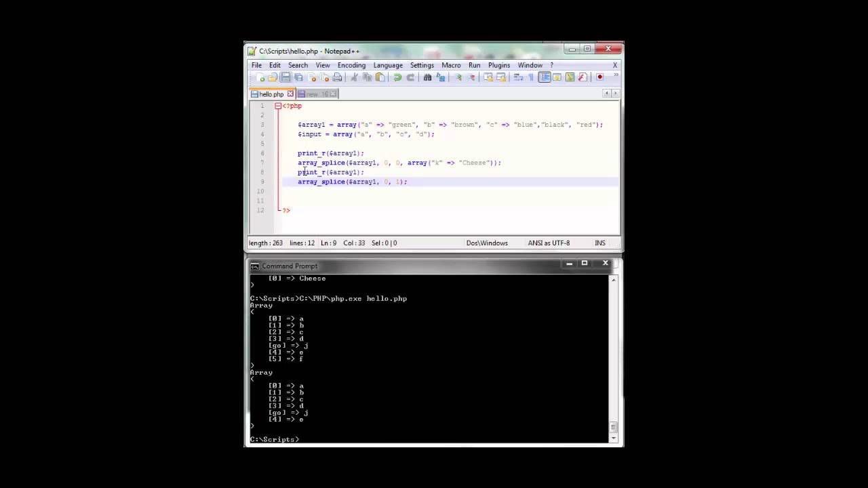Click the Print toolbar icon

tap(338, 77)
